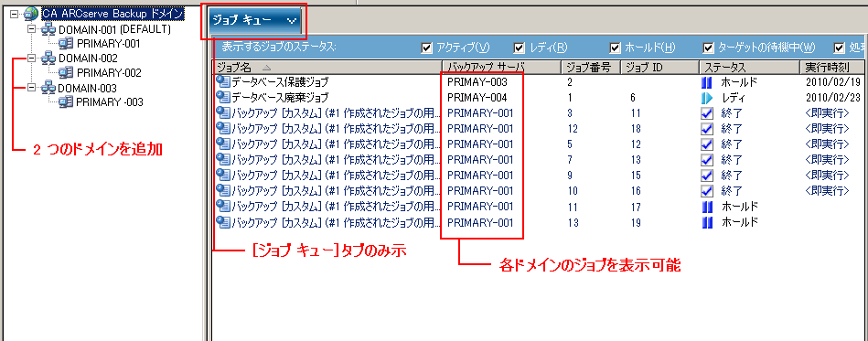Image resolution: width=868 pixels, height=341 pixels.
Task: Toggle the ターゲットの待機中(W) checkbox
Action: point(708,48)
